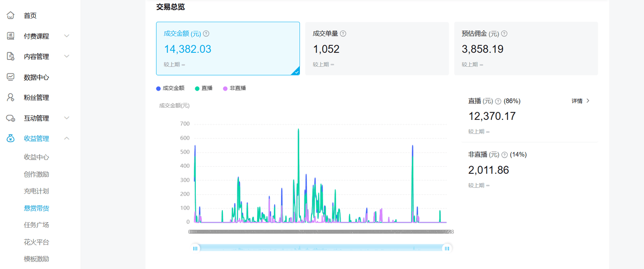Collapse the 收益管理 sidebar menu
Screen dimensions: 644x269
[66, 139]
